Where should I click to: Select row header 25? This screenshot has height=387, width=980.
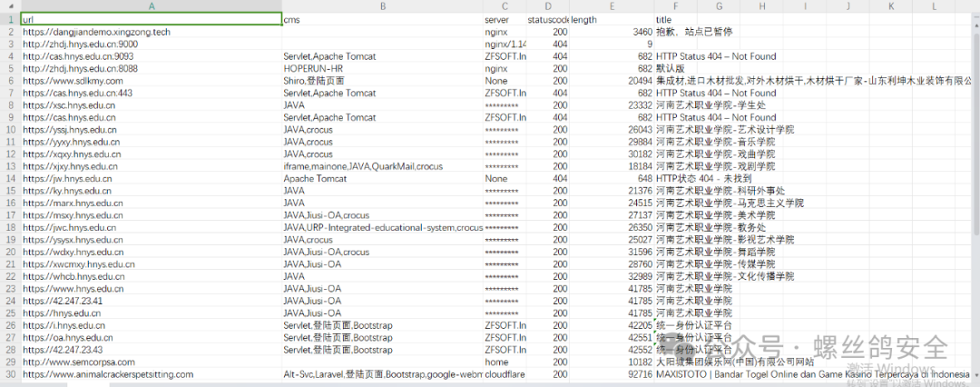click(x=10, y=313)
